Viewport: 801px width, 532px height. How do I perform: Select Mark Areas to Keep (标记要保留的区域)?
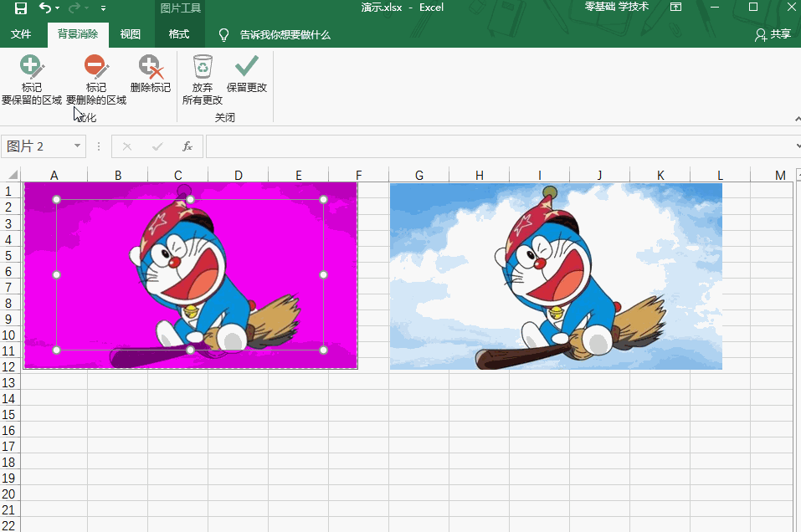point(32,79)
